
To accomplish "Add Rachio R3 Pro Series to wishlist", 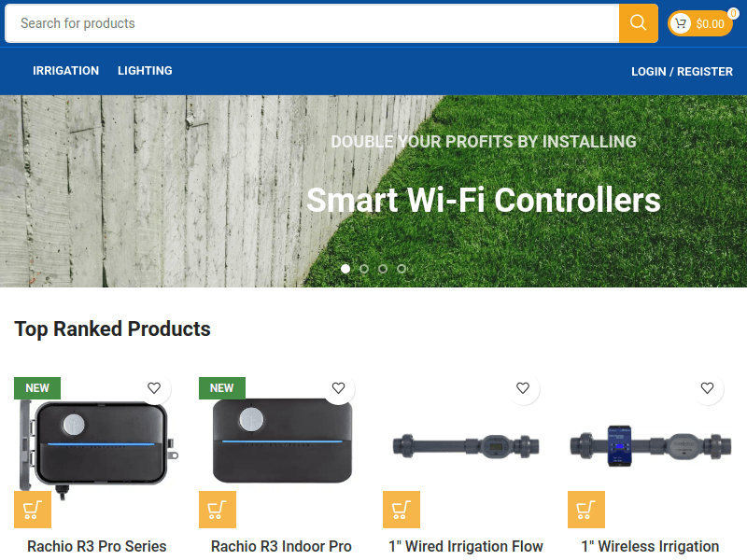I will pos(154,388).
